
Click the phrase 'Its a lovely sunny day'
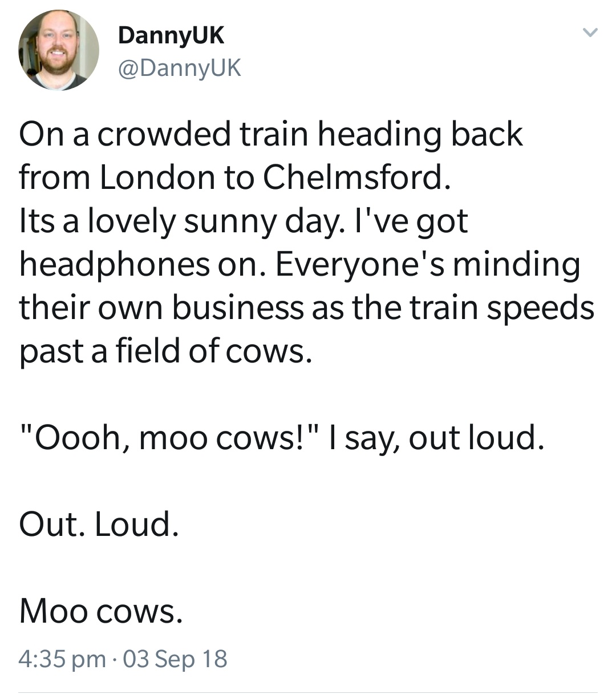tap(181, 222)
